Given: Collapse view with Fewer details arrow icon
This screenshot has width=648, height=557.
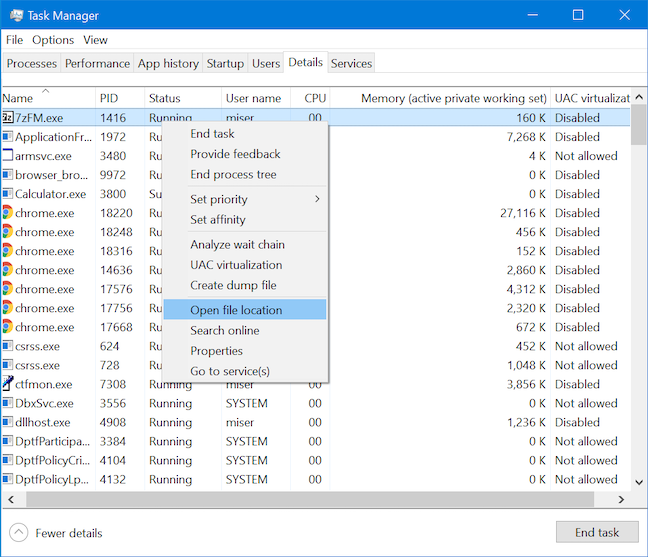Looking at the screenshot, I should pyautogui.click(x=18, y=532).
